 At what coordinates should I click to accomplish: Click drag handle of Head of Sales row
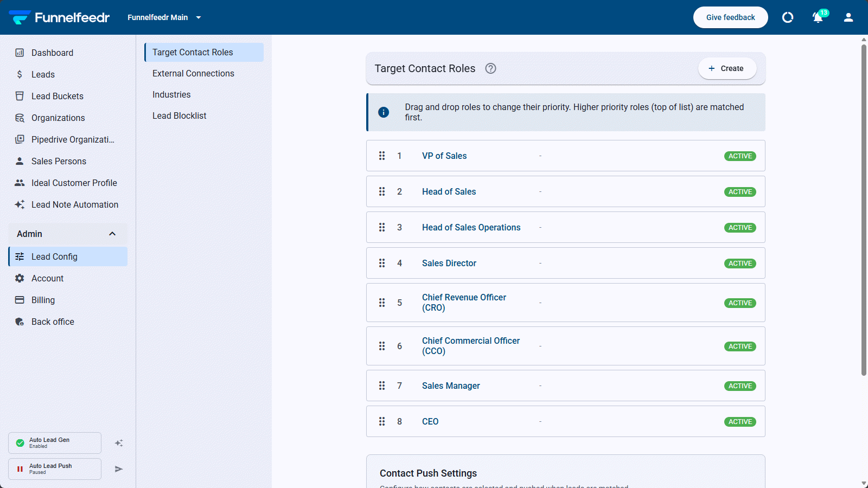click(x=382, y=191)
